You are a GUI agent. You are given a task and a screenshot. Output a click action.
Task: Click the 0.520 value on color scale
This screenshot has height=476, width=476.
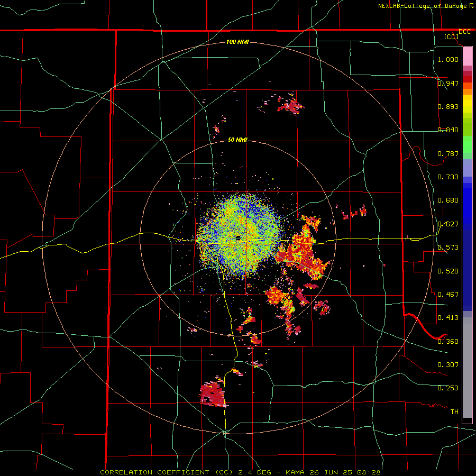click(x=448, y=271)
